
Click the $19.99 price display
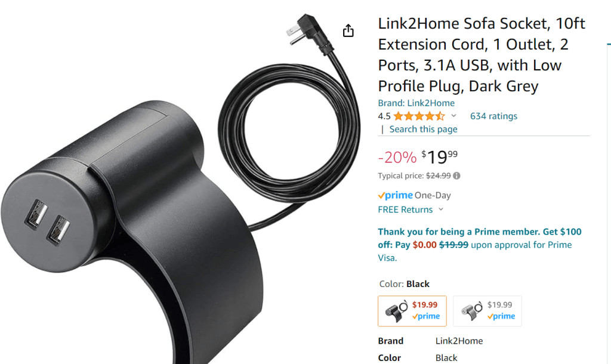point(440,157)
